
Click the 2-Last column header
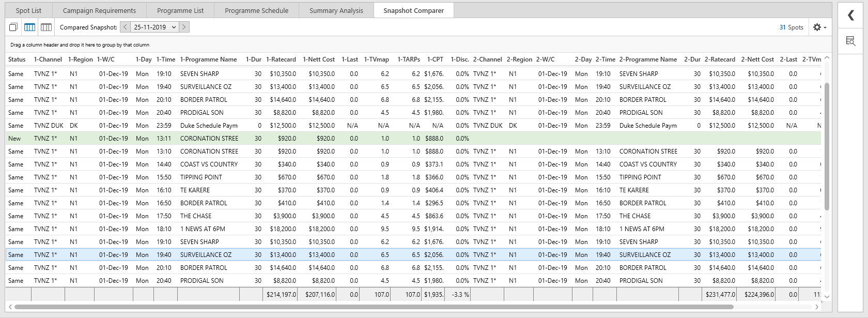(788, 59)
